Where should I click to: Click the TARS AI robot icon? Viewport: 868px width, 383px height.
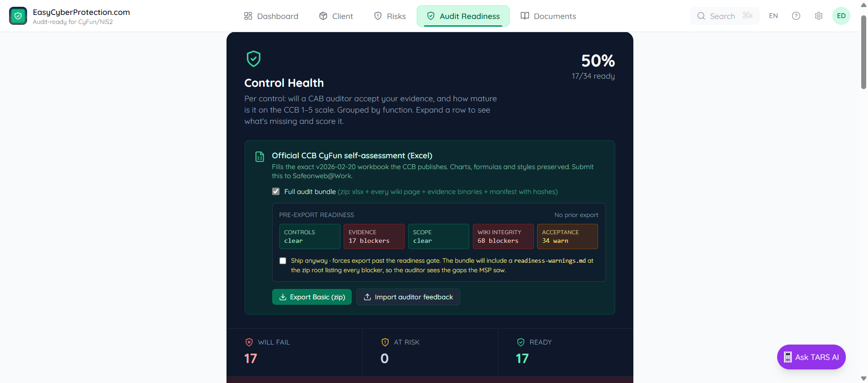coord(788,357)
